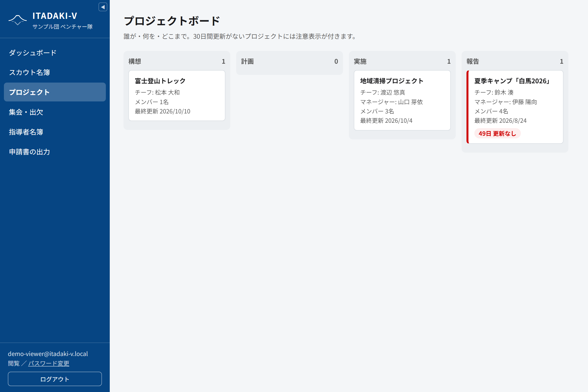Click the 実施 column header
The height and width of the screenshot is (392, 588).
click(x=360, y=61)
